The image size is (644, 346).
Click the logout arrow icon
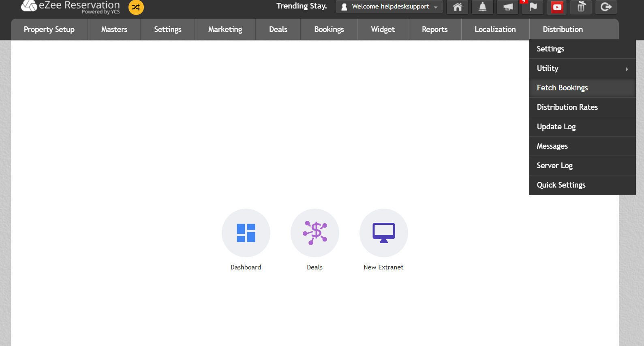[x=606, y=7]
